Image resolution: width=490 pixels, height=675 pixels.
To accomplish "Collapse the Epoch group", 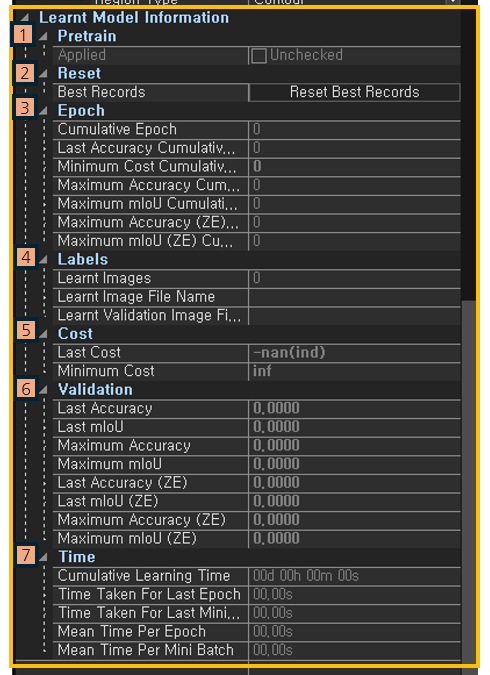I will point(43,111).
